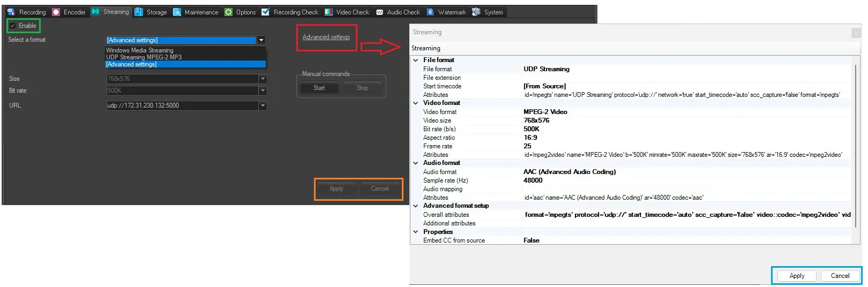Screen dimensions: 868x287
Task: Click the Storage tab disk icon
Action: click(139, 12)
